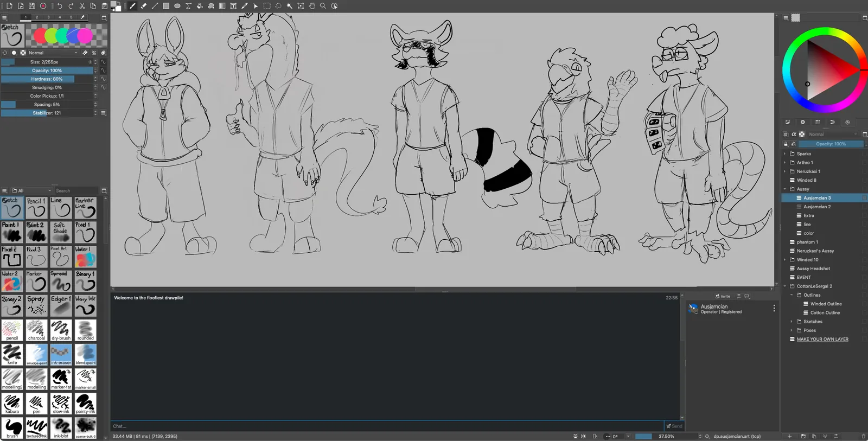Viewport: 868px width, 441px height.
Task: Click the open file toolbar icon
Action: (x=21, y=6)
